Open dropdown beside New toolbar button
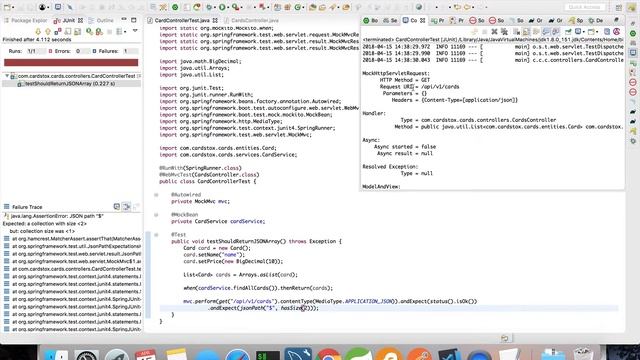Image resolution: width=640 pixels, height=360 pixels. click(x=13, y=7)
